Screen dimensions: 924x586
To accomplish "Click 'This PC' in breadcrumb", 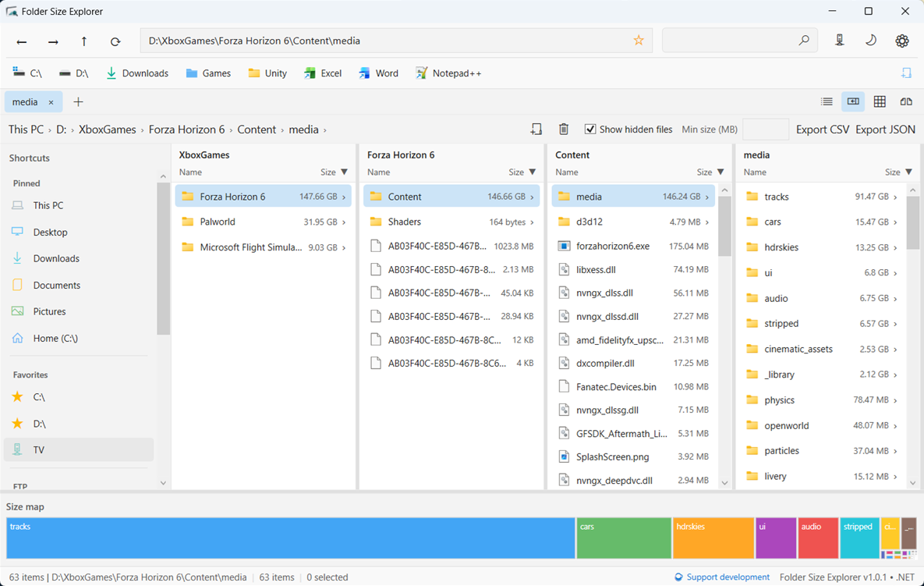I will (26, 129).
